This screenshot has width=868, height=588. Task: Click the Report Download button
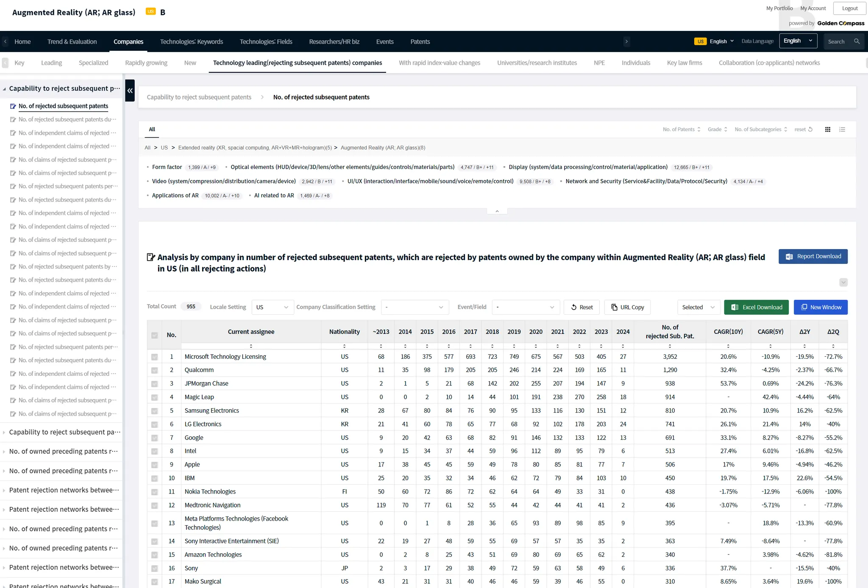813,256
